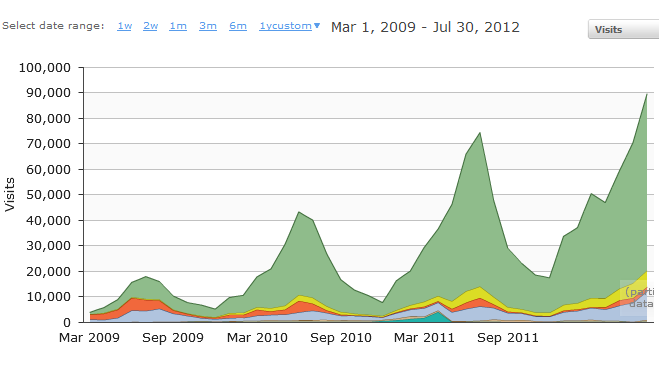This screenshot has width=659, height=366.
Task: Switch to the 1m date range
Action: coord(178,26)
